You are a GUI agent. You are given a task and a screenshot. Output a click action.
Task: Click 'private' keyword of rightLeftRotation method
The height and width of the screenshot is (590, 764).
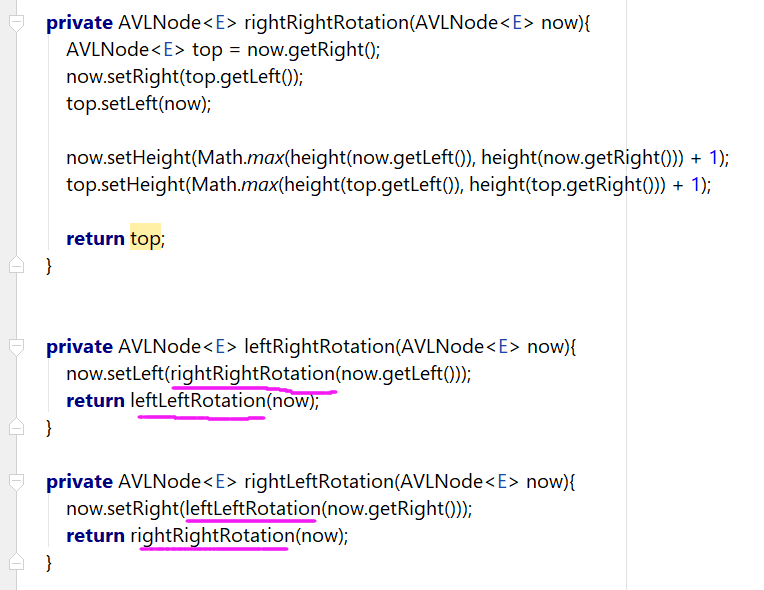(x=79, y=482)
